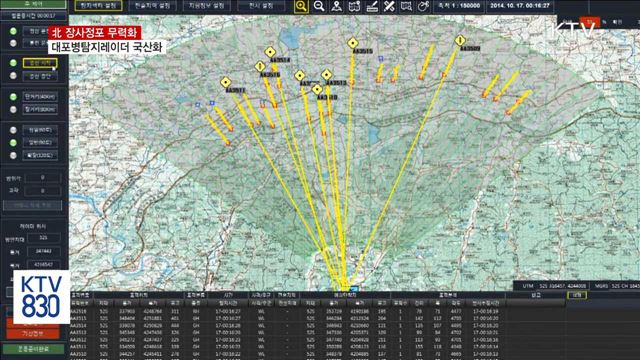Open the folded map icon in toolbar
640x360 pixels.
pos(354,6)
